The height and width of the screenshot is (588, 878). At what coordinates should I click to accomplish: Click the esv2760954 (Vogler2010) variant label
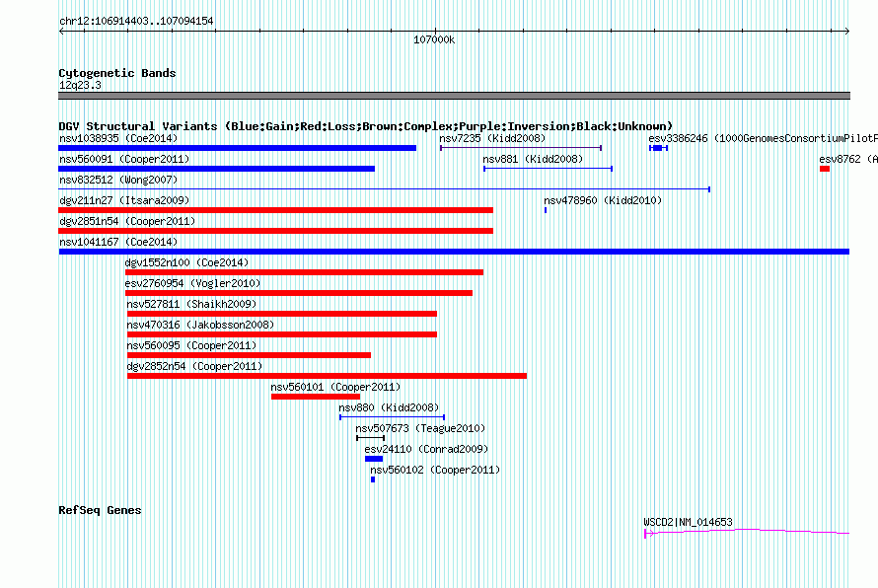192,283
